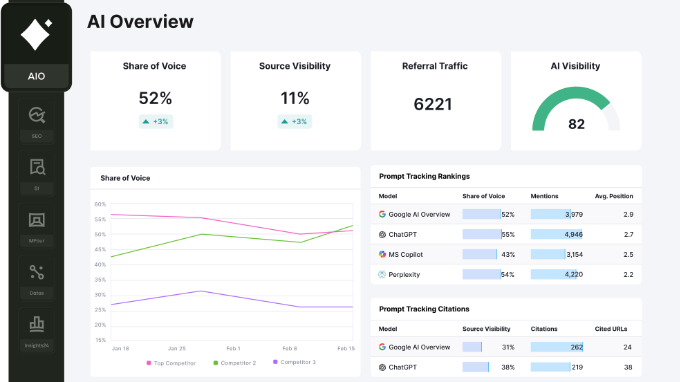The image size is (680, 382).
Task: Click the Google logo in Citations table
Action: tap(382, 347)
